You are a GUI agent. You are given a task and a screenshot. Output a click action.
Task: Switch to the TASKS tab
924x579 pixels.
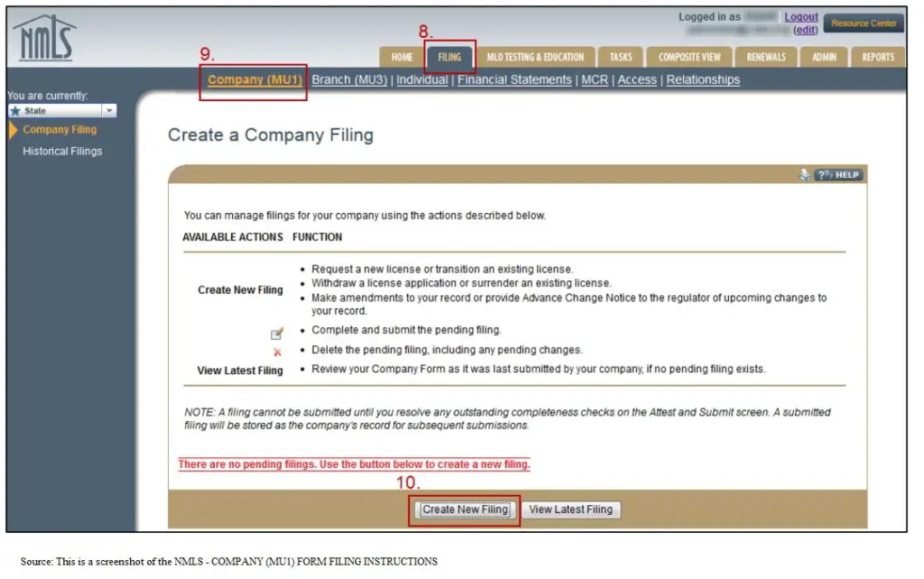tap(621, 57)
